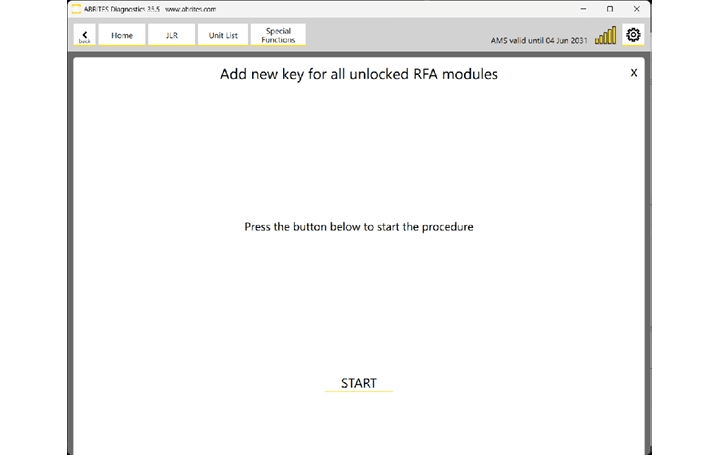Select the 'Press the button below' instruction text
The height and width of the screenshot is (455, 719).
(x=359, y=227)
